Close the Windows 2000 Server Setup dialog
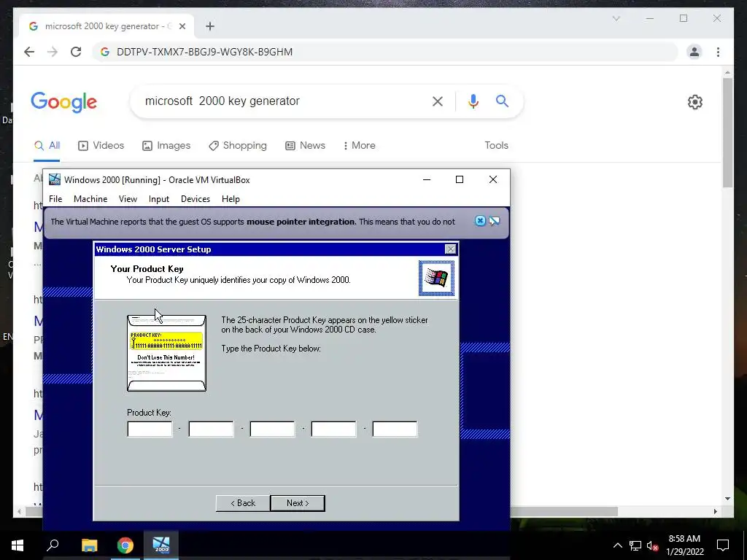This screenshot has height=560, width=747. tap(450, 249)
